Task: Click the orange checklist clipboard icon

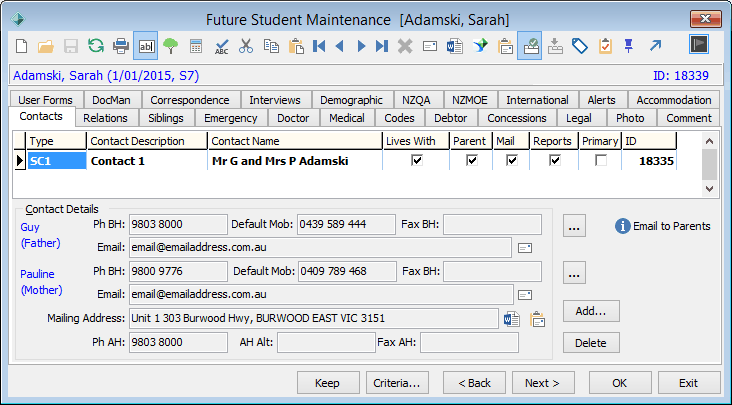Action: coord(605,46)
